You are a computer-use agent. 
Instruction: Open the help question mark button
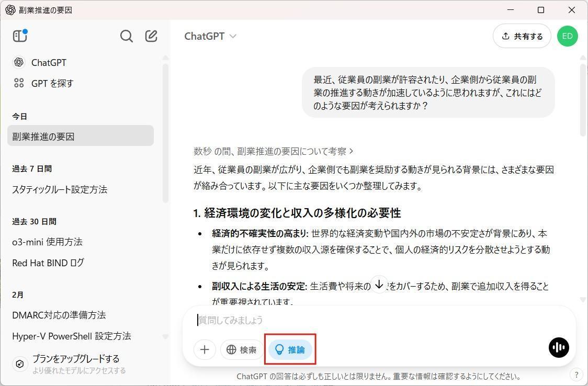click(576, 374)
